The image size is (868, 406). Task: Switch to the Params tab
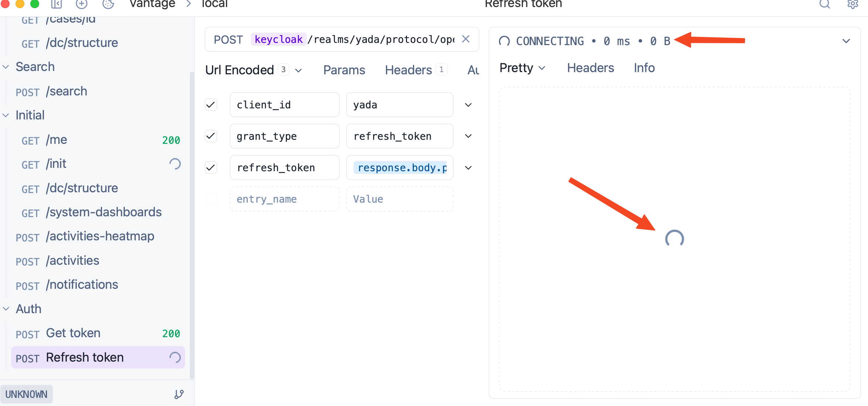click(344, 70)
